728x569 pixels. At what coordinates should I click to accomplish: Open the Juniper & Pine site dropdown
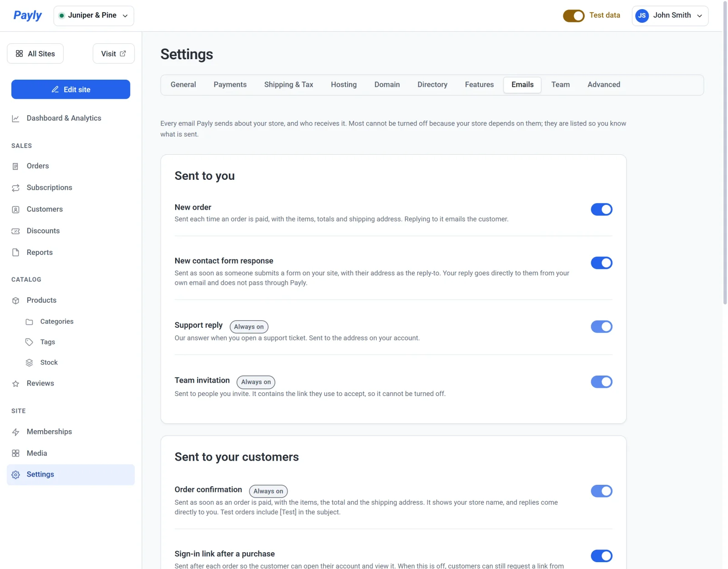coord(94,16)
